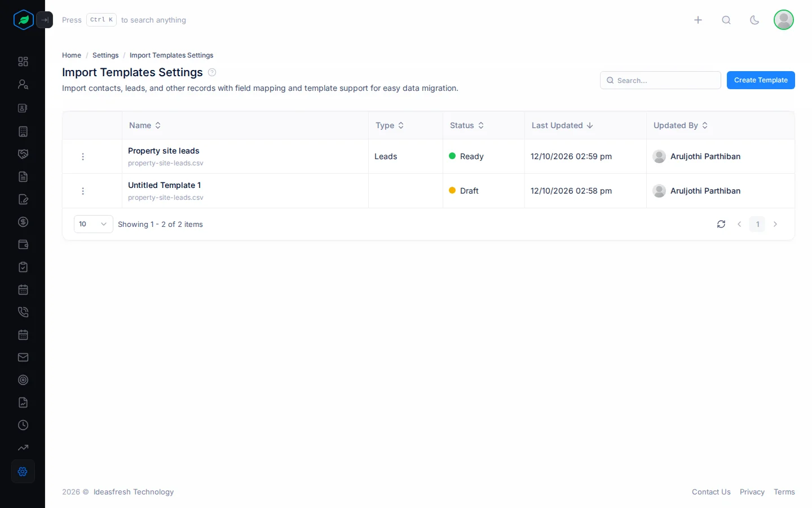Open the document with pencil sidebar icon
Screen dimensions: 812x508
(23, 199)
